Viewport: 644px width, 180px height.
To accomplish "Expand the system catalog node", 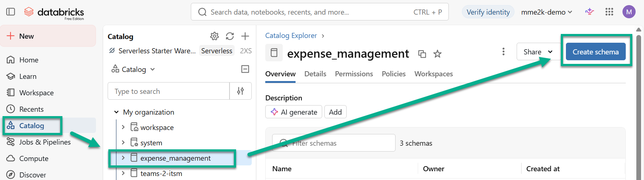I will (123, 142).
